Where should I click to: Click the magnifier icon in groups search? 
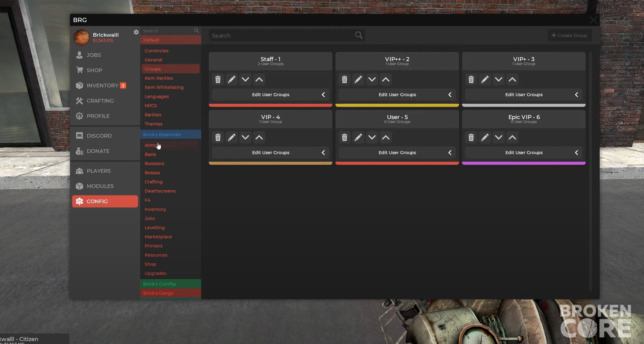tap(358, 35)
